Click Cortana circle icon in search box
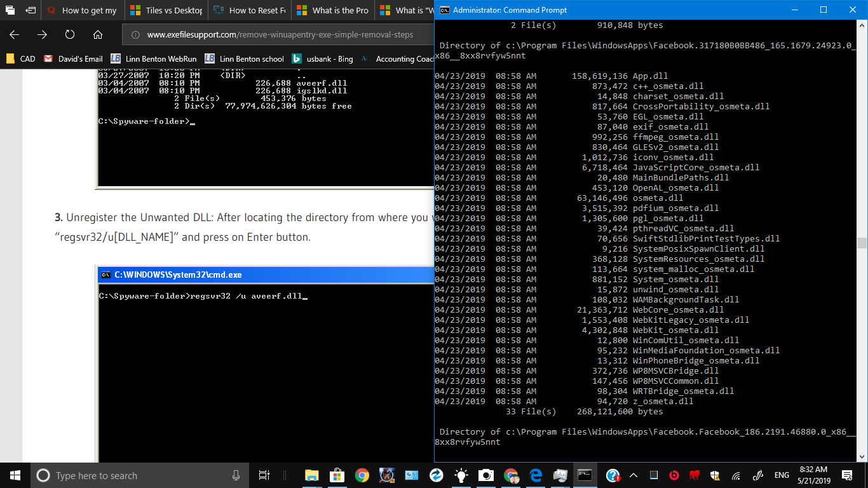 [43, 475]
